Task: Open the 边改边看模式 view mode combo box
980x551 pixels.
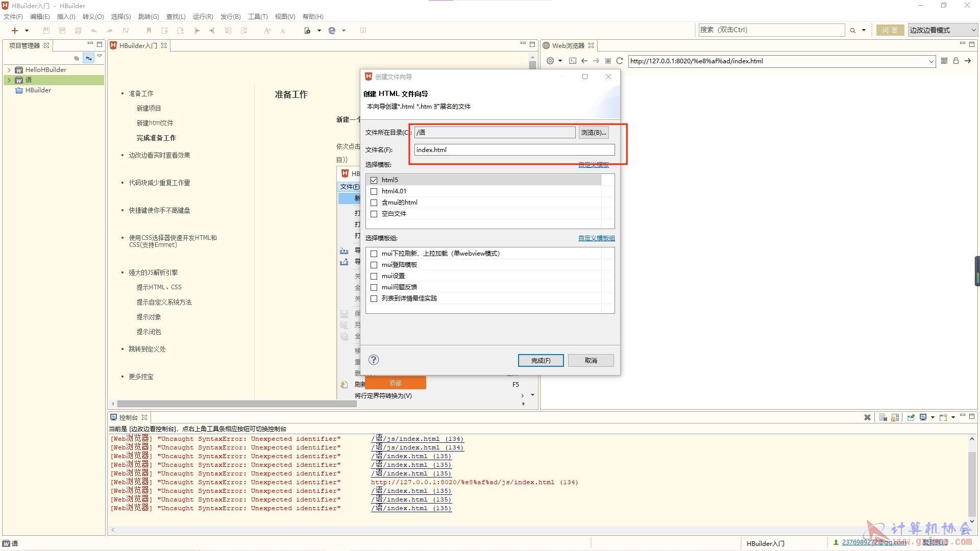Action: pyautogui.click(x=942, y=30)
